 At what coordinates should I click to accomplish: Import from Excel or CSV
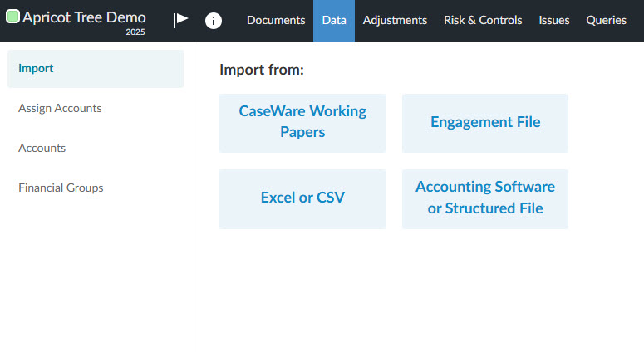tap(302, 199)
